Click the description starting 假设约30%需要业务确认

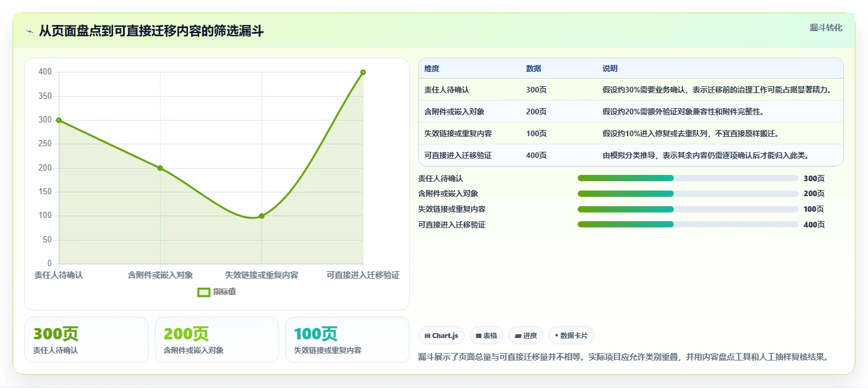click(x=716, y=90)
